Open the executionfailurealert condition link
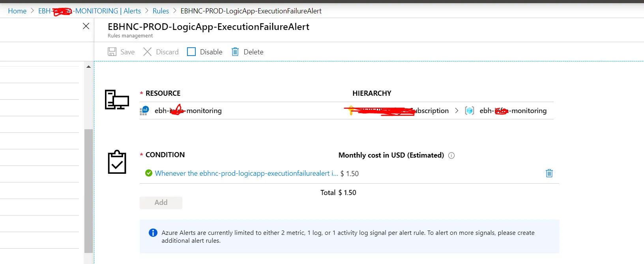This screenshot has height=264, width=644. pyautogui.click(x=246, y=173)
